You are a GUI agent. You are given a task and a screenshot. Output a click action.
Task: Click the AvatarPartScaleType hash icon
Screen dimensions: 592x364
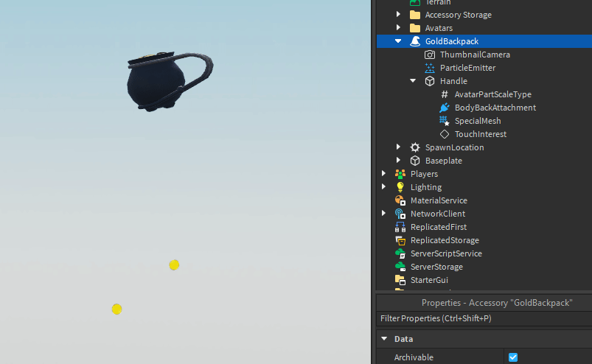coord(445,94)
